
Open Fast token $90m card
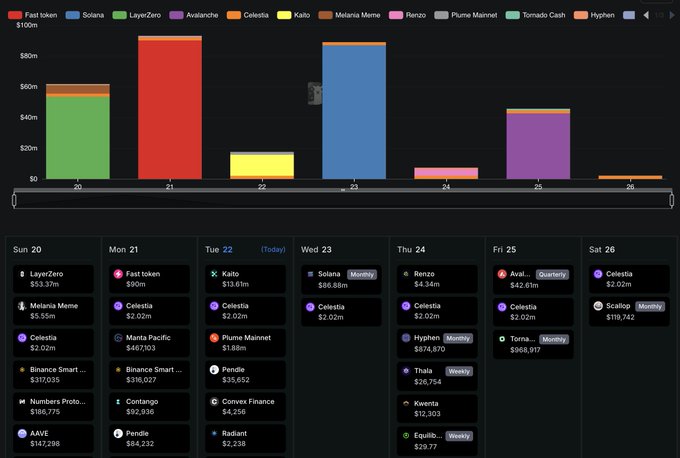tap(149, 279)
